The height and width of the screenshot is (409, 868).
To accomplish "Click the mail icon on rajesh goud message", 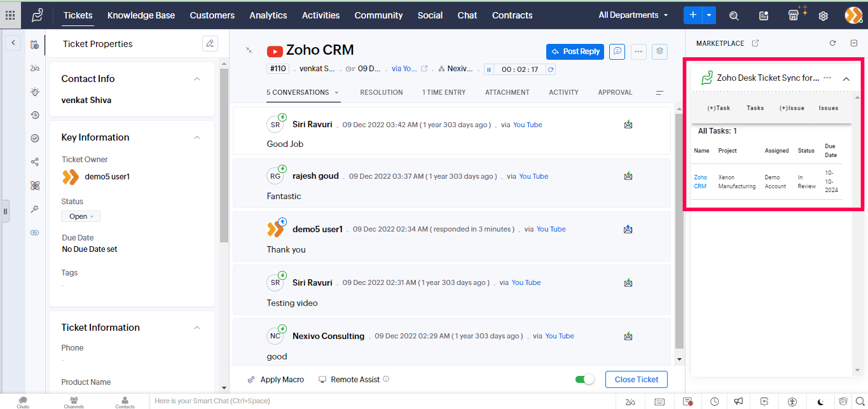I will (628, 176).
